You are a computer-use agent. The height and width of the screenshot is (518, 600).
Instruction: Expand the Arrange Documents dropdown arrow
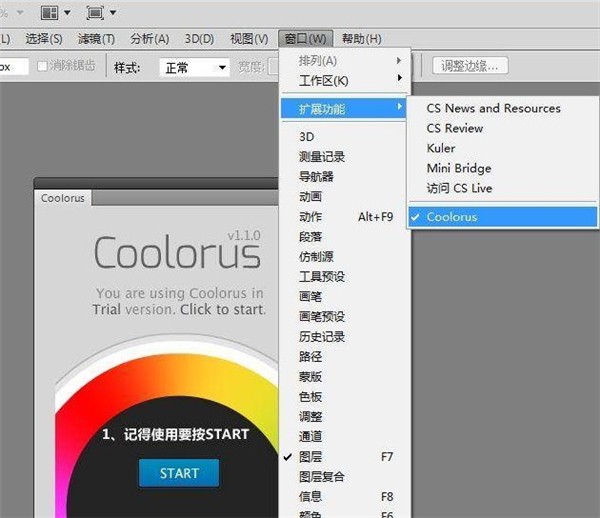(67, 13)
